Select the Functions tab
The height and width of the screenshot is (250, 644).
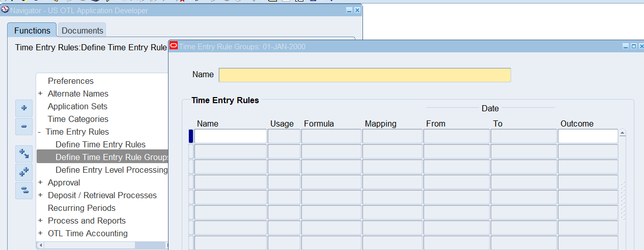pos(32,30)
